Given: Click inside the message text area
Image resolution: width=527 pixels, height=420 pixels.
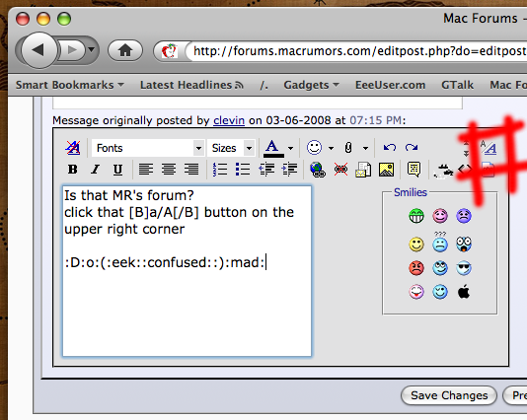Looking at the screenshot, I should pos(187,270).
